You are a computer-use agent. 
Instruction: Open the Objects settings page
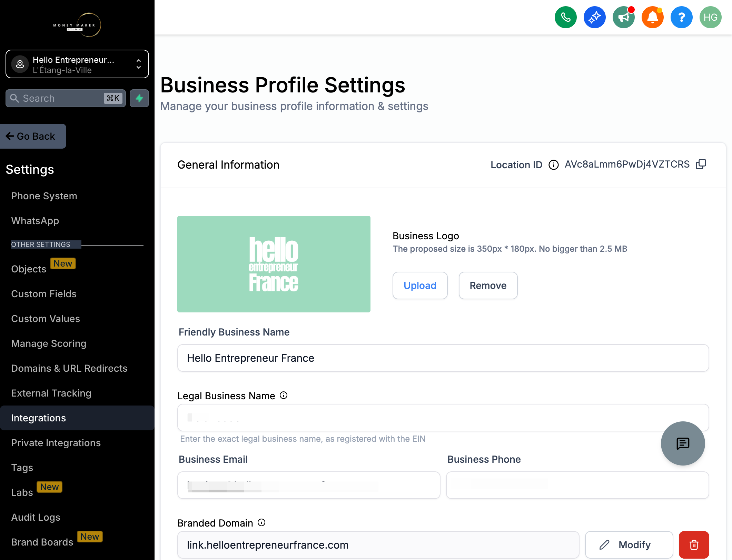click(29, 269)
